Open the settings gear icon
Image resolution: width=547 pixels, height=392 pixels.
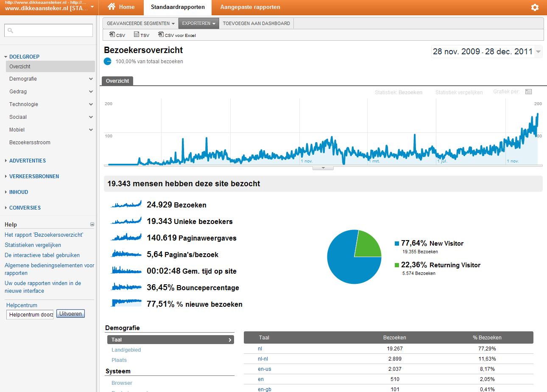(x=535, y=7)
